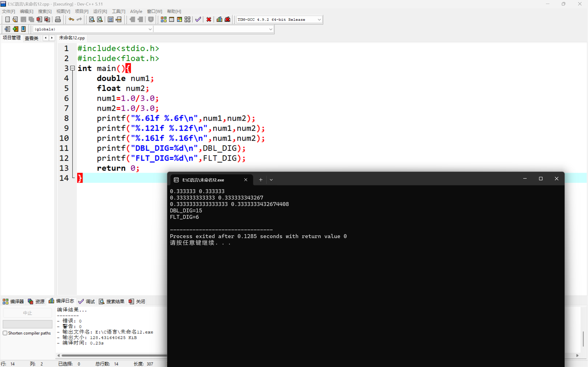Click the Undo arrow icon
The height and width of the screenshot is (367, 588).
[71, 19]
